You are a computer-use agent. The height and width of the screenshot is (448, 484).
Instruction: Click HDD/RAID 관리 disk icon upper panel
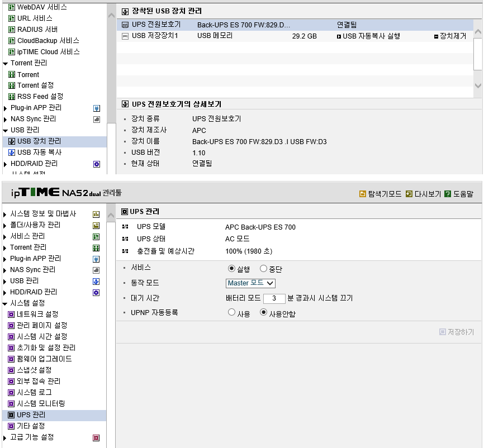97,164
